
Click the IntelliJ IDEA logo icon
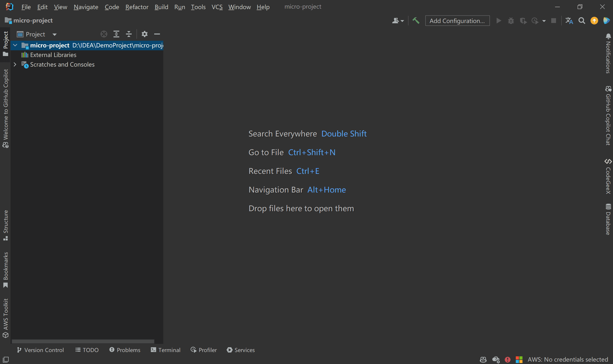click(9, 7)
